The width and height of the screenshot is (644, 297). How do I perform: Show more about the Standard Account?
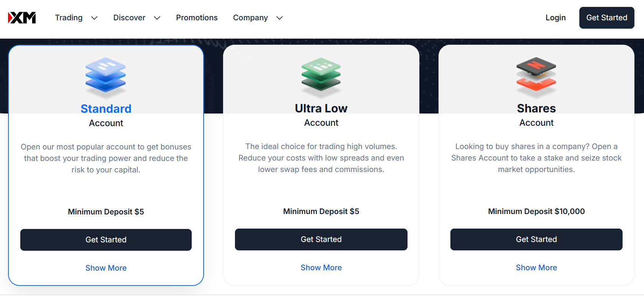106,268
